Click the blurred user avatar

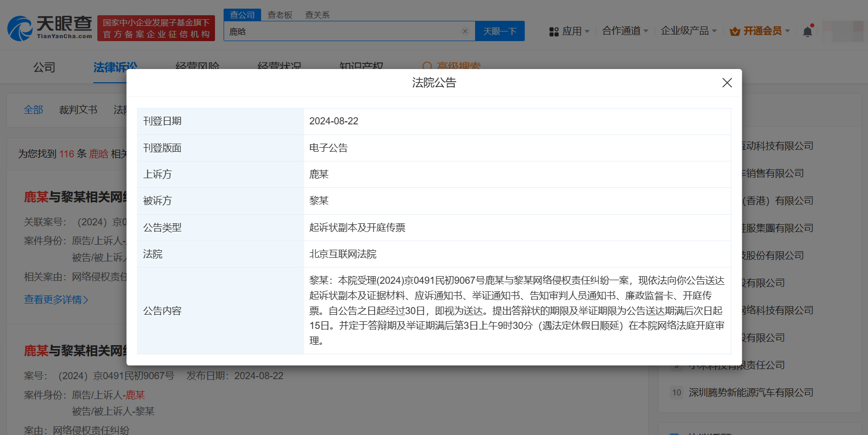point(843,31)
